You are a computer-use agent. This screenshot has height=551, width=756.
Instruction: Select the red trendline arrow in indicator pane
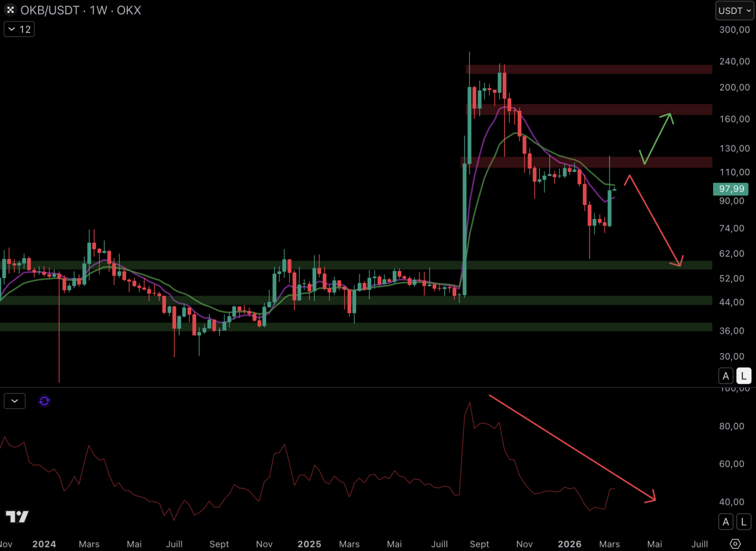click(571, 447)
